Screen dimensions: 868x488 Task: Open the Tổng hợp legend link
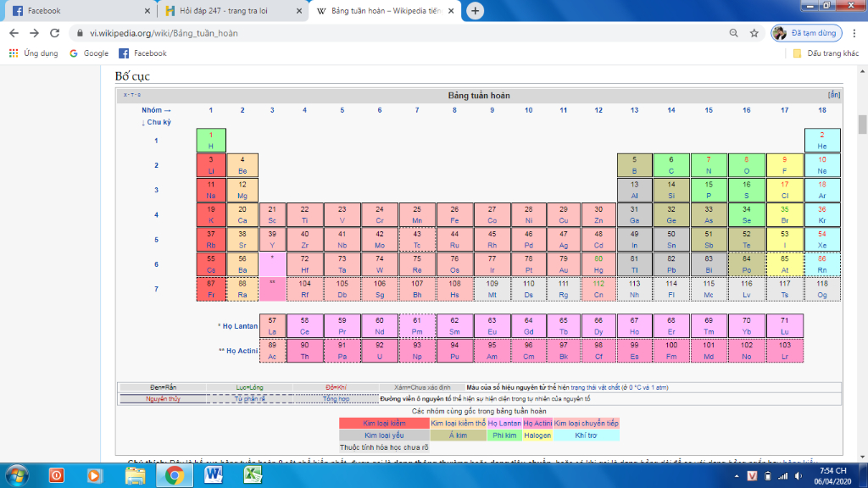(x=336, y=398)
